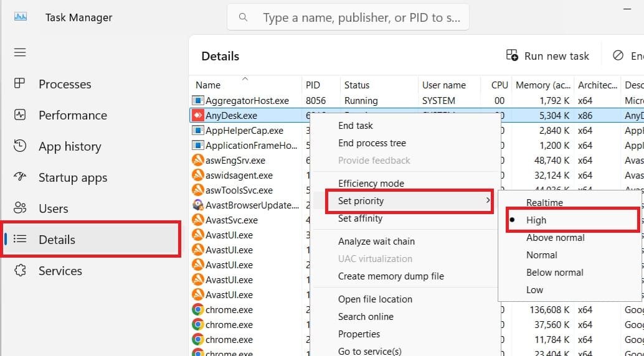Screen dimensions: 644x356
Task: Click the Processes sidebar icon
Action: 20,84
